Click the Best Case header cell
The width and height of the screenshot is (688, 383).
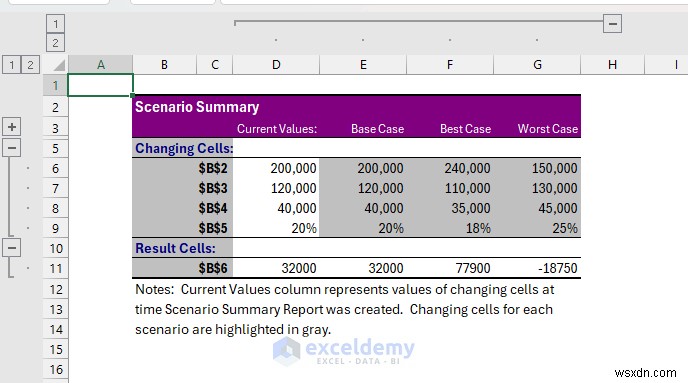pos(465,129)
